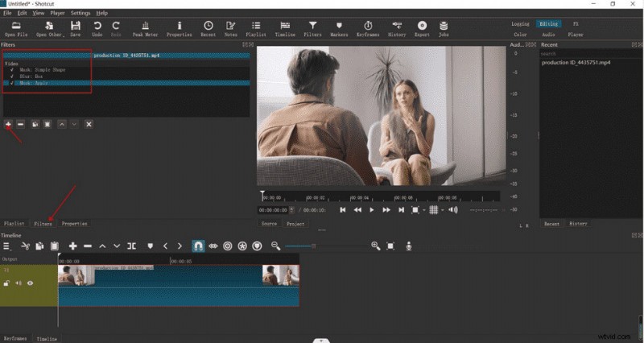644x343 pixels.
Task: Undo the last action via toolbar
Action: pos(97,29)
